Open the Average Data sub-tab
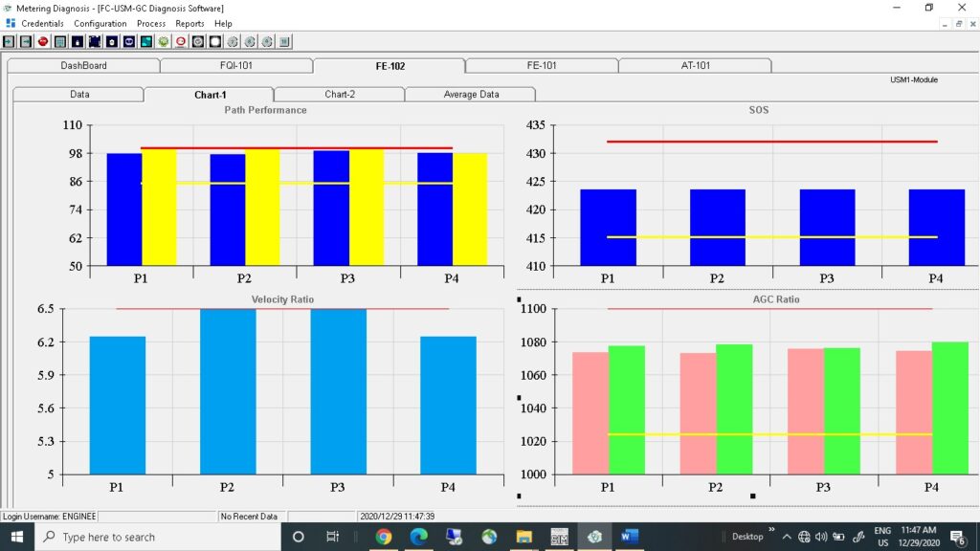 pyautogui.click(x=471, y=95)
